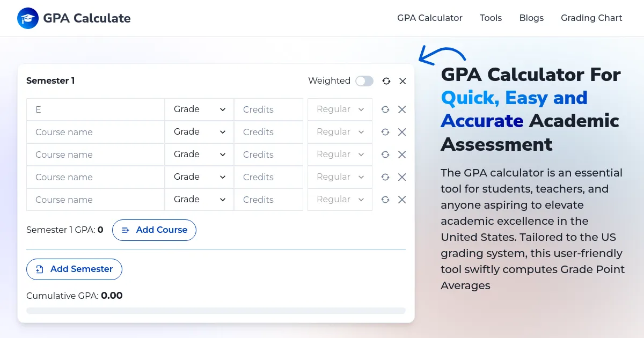
Task: Reset the first course row
Action: pyautogui.click(x=385, y=109)
